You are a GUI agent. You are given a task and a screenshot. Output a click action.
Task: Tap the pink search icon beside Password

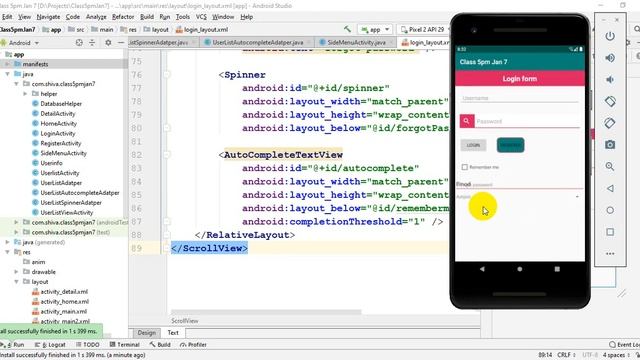[x=467, y=121]
